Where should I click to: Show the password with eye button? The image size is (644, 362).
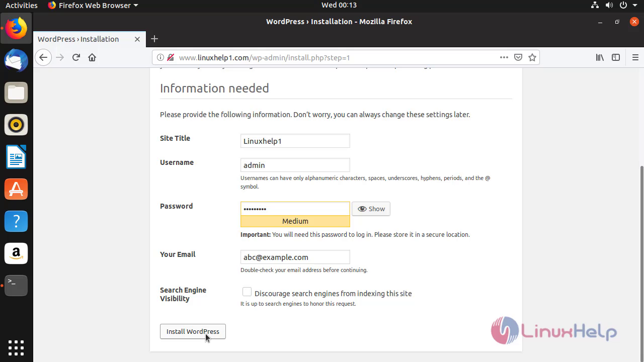371,209
